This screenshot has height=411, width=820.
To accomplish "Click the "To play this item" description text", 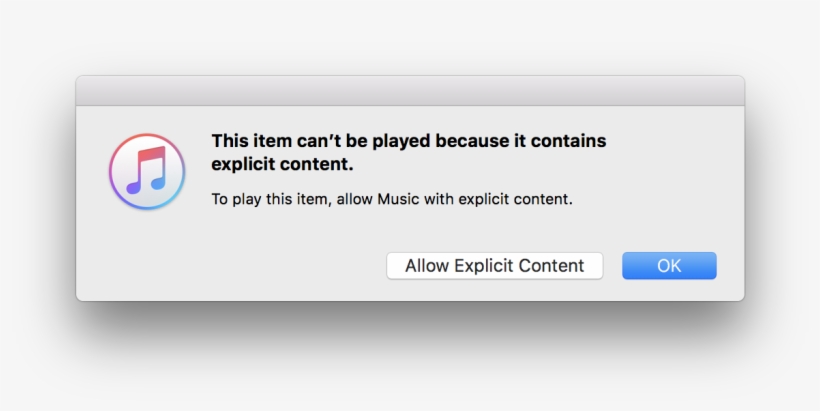I will [x=270, y=199].
